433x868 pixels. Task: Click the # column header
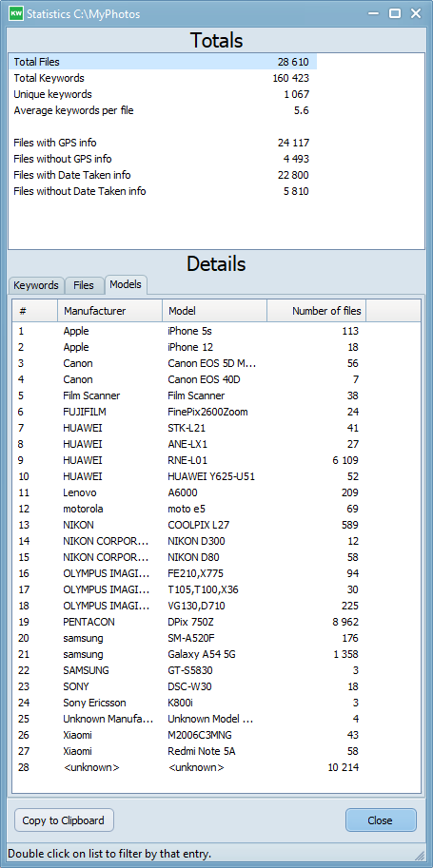coord(35,311)
